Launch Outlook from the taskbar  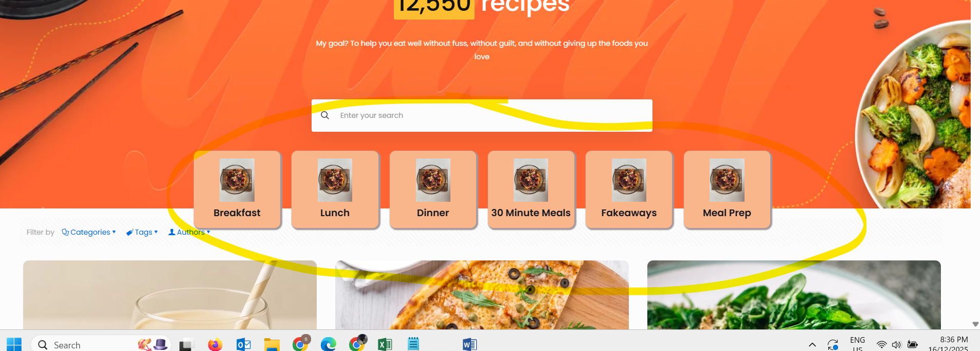[x=243, y=344]
